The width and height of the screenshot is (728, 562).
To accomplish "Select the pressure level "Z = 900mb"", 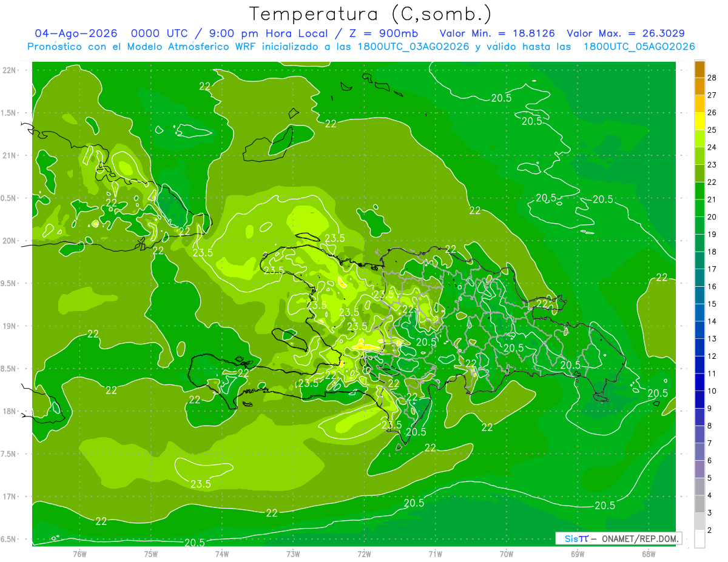I will click(381, 33).
